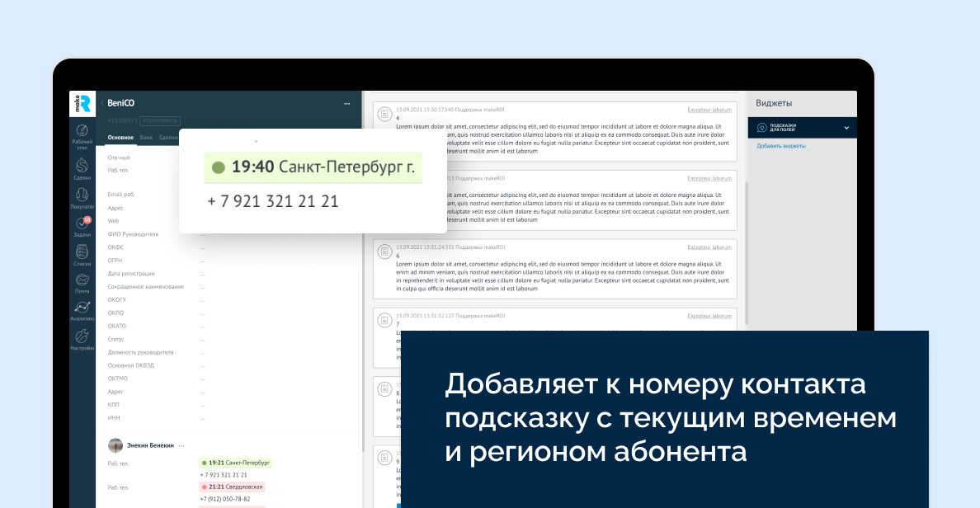Click the phone number in the popup
Viewport: 980px width, 508px height.
click(272, 201)
